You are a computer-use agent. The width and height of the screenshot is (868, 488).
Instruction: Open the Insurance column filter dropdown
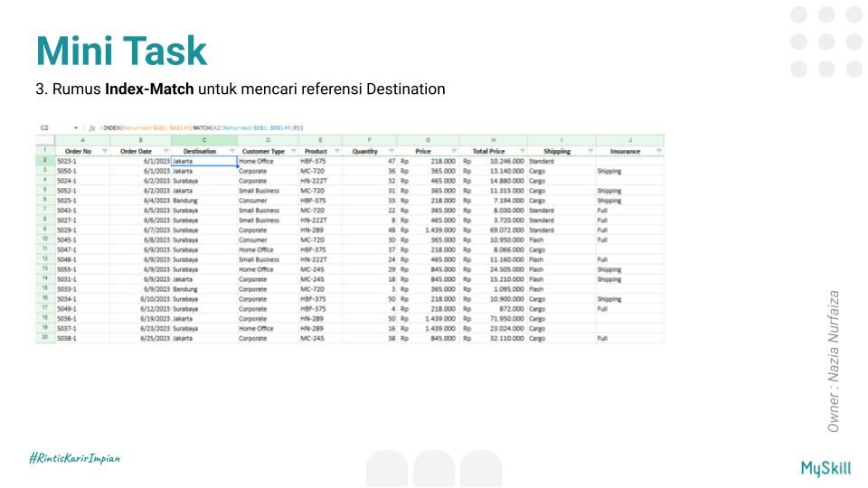659,151
